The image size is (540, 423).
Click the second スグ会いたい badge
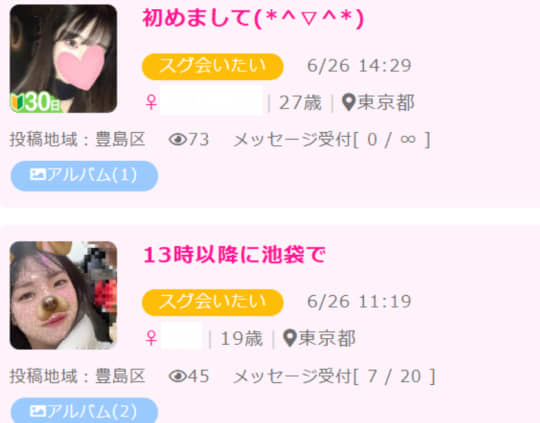point(212,302)
